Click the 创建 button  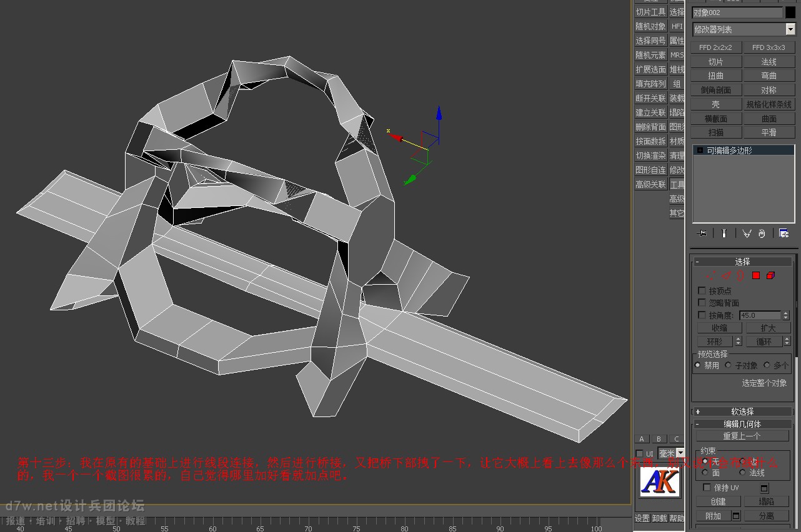[x=718, y=501]
